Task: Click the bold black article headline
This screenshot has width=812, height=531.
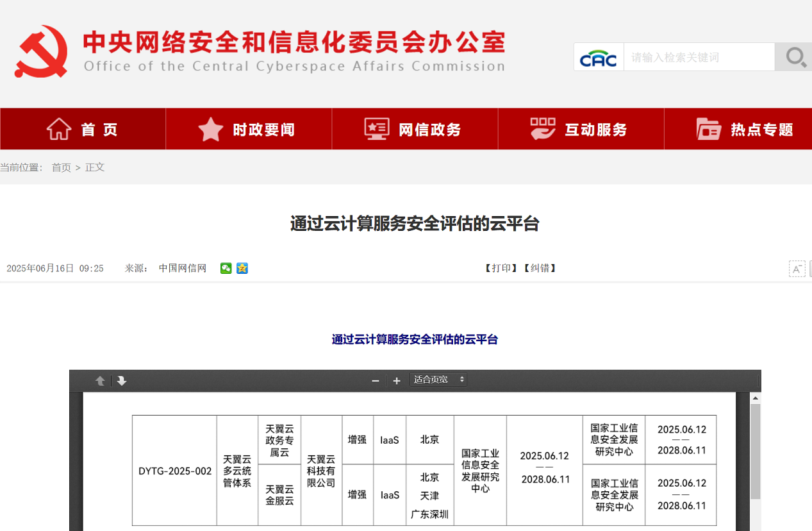Action: [415, 224]
